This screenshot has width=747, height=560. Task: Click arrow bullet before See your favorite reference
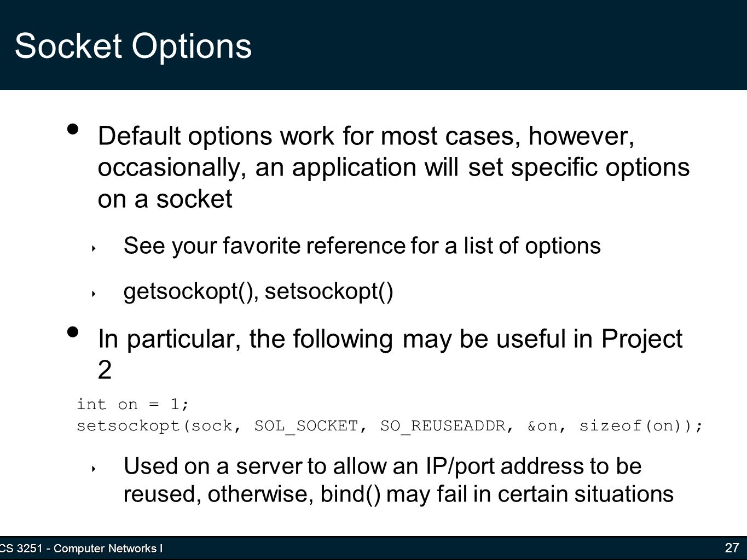[x=94, y=248]
